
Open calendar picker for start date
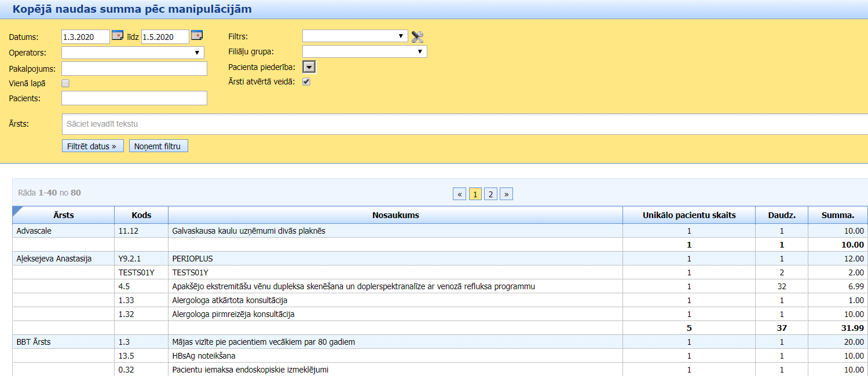118,35
